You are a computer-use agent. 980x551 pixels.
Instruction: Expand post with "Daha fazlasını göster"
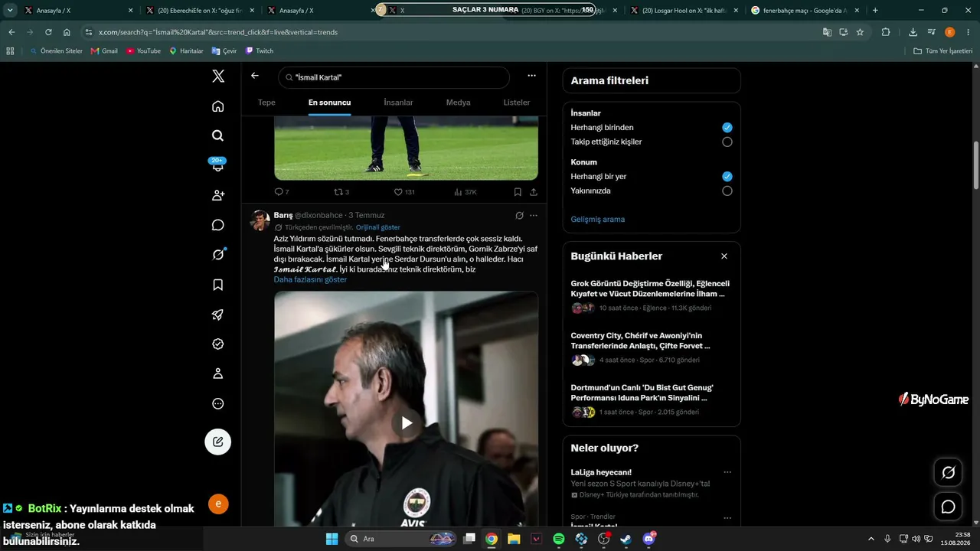tap(310, 279)
